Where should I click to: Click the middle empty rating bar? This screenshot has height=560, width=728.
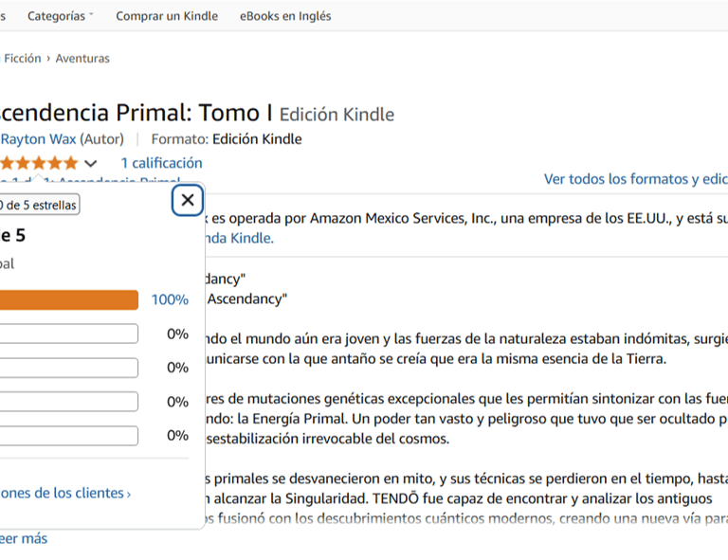click(68, 368)
